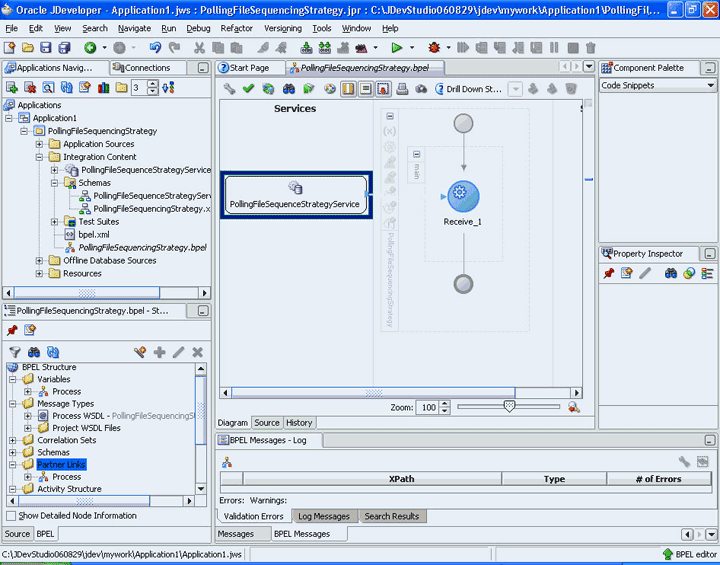This screenshot has width=720, height=565.
Task: Click the green plus Add icon in Structure pane
Action: 159,352
